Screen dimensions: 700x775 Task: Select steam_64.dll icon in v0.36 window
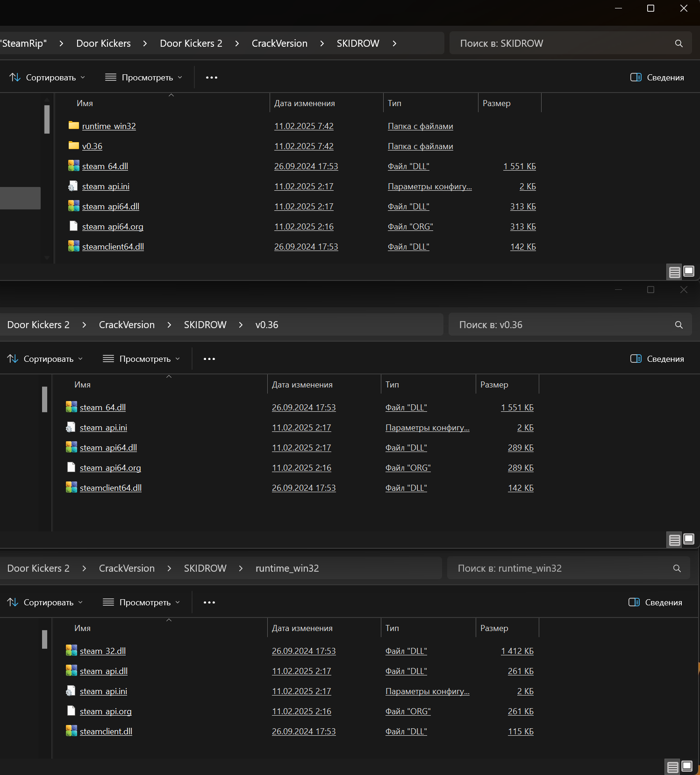[71, 407]
